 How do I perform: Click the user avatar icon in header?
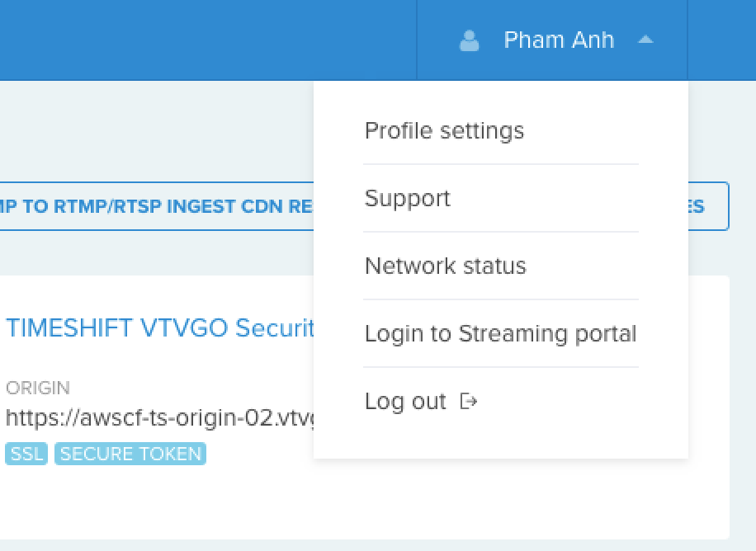[469, 40]
